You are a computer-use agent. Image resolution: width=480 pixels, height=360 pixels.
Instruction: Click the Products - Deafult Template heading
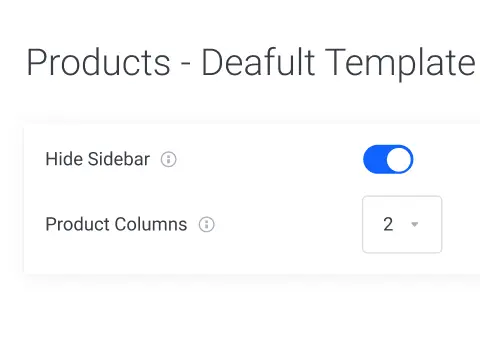pyautogui.click(x=251, y=63)
